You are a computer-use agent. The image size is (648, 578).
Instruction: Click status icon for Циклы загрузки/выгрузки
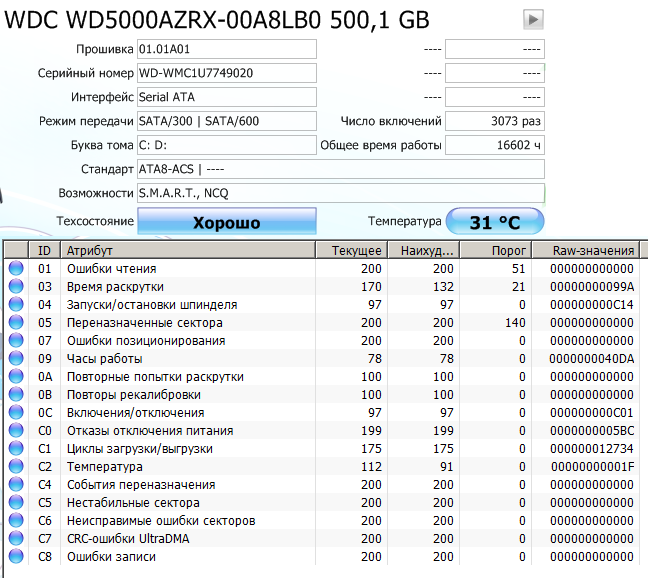[x=16, y=448]
